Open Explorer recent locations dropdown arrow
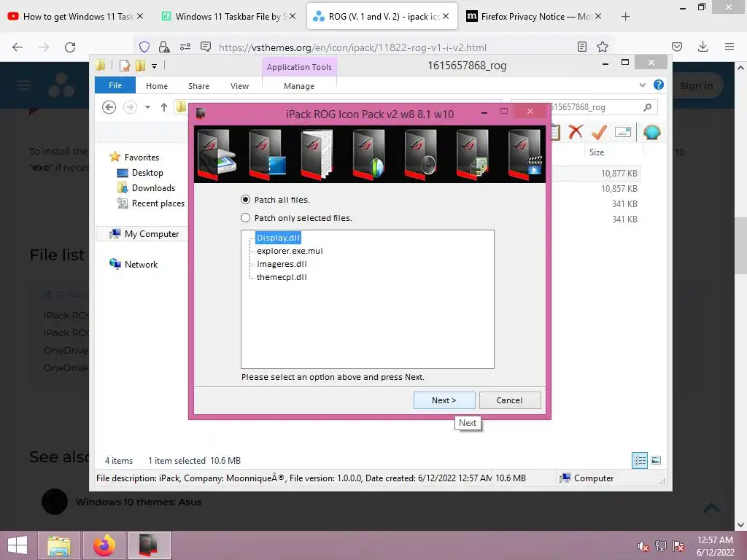The image size is (747, 560). coord(147,107)
